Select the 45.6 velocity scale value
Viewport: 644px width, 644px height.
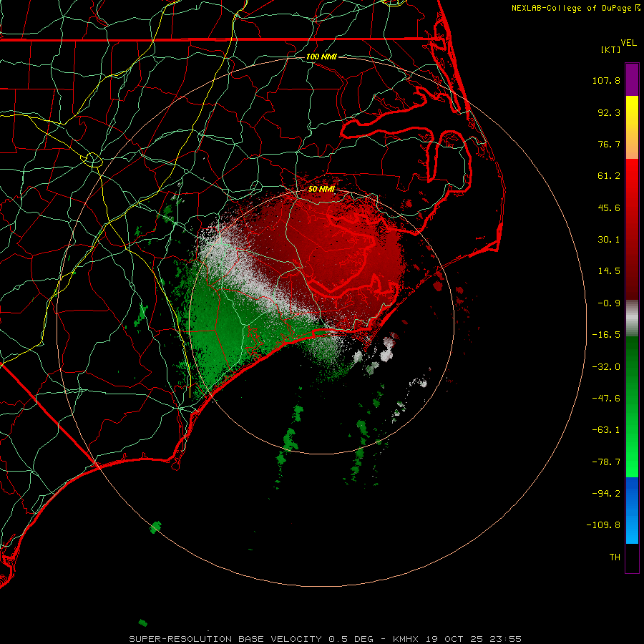coord(609,208)
